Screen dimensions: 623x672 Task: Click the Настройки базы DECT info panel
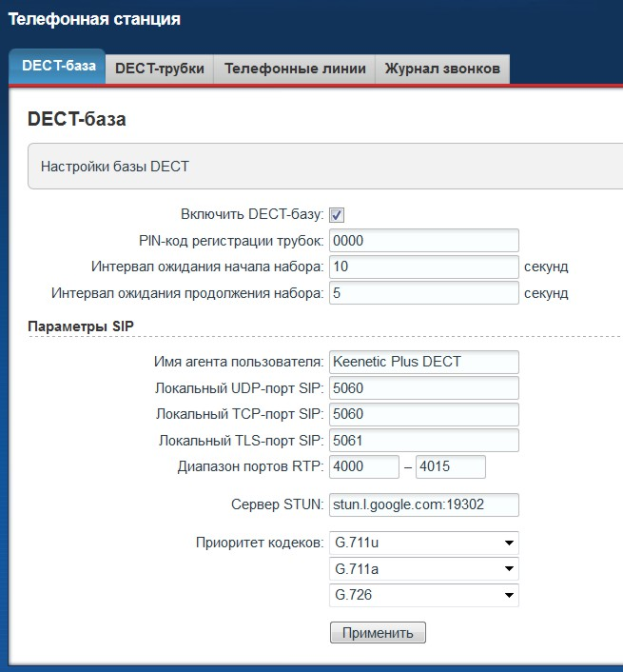pos(323,167)
